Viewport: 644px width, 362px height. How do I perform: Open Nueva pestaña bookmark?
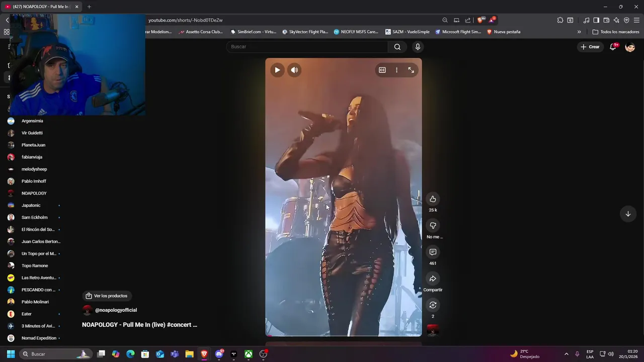pos(503,32)
